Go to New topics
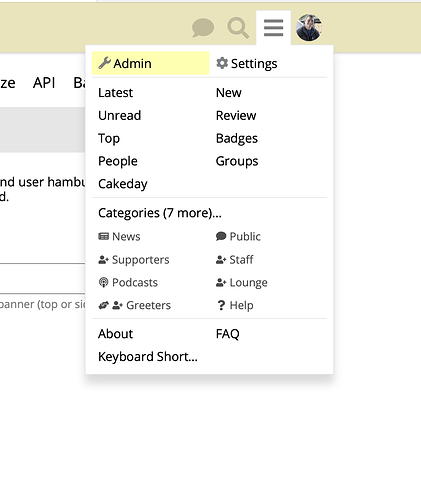This screenshot has width=421, height=500. tap(229, 93)
